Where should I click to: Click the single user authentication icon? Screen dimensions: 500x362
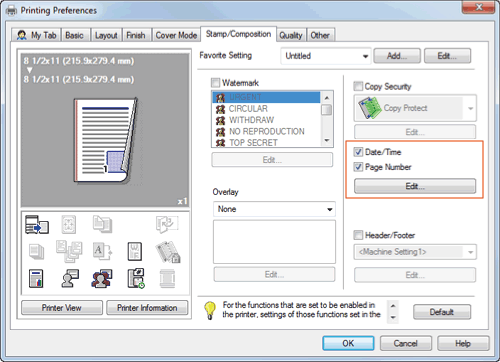[x=70, y=278]
